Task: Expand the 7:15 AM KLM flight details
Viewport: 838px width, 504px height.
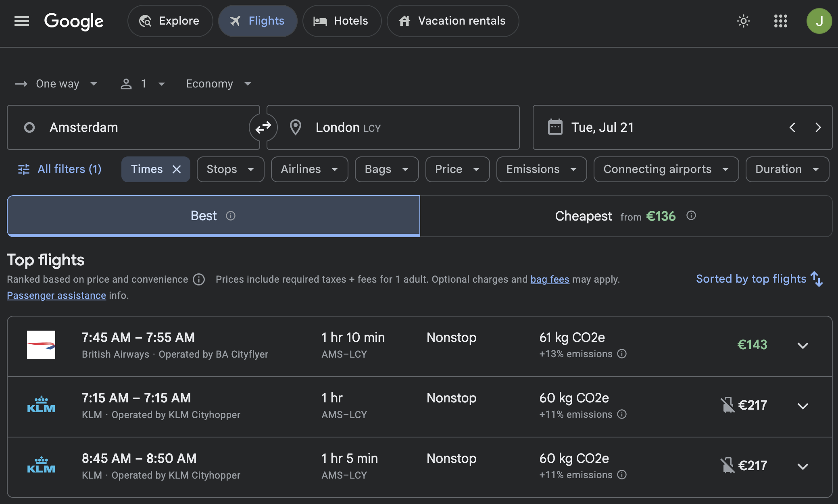Action: click(x=803, y=406)
